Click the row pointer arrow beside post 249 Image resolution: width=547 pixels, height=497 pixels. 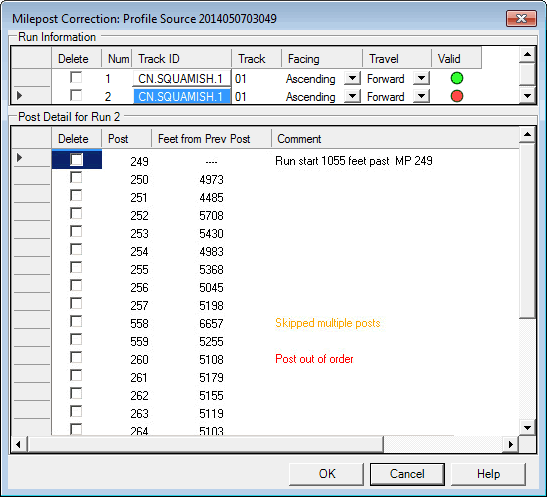coord(20,158)
